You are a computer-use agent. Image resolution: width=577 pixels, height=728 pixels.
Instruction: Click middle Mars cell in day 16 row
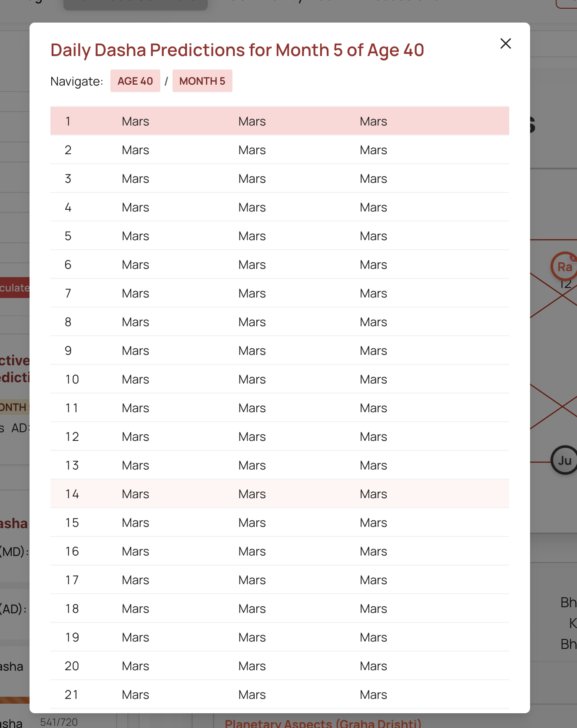252,551
